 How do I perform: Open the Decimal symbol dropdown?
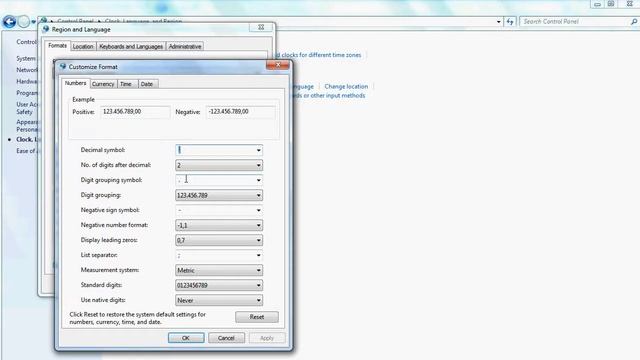(258, 150)
